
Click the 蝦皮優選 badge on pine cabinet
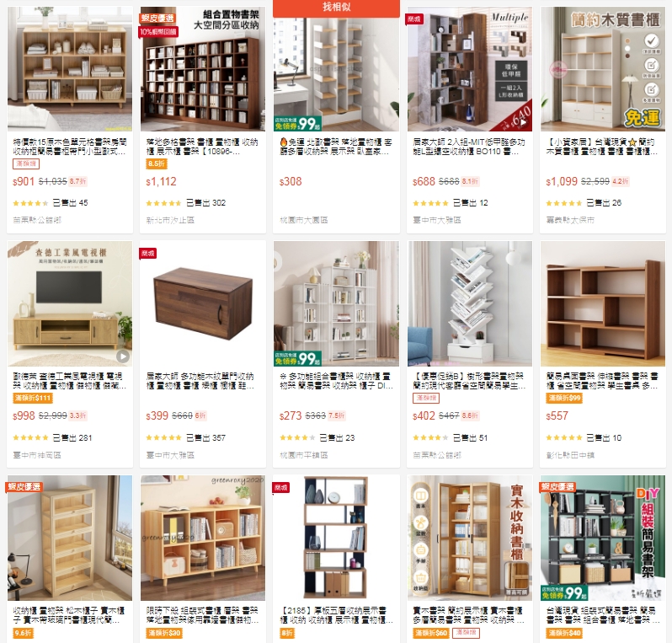coord(24,486)
